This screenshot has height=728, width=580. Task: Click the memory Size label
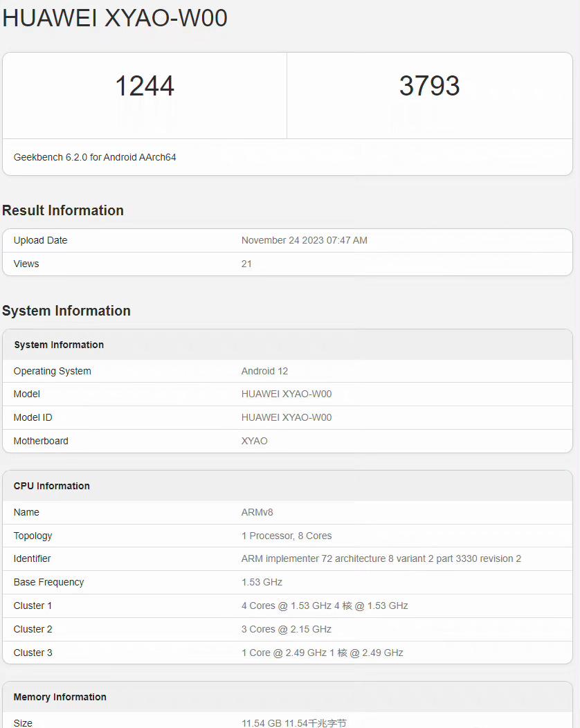click(x=23, y=723)
